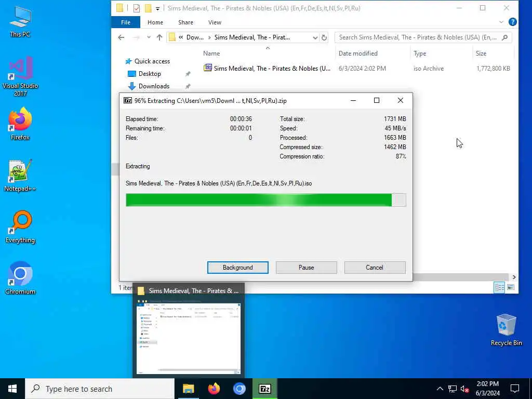Image resolution: width=532 pixels, height=399 pixels.
Task: Click the Windows Start button
Action: [x=12, y=389]
